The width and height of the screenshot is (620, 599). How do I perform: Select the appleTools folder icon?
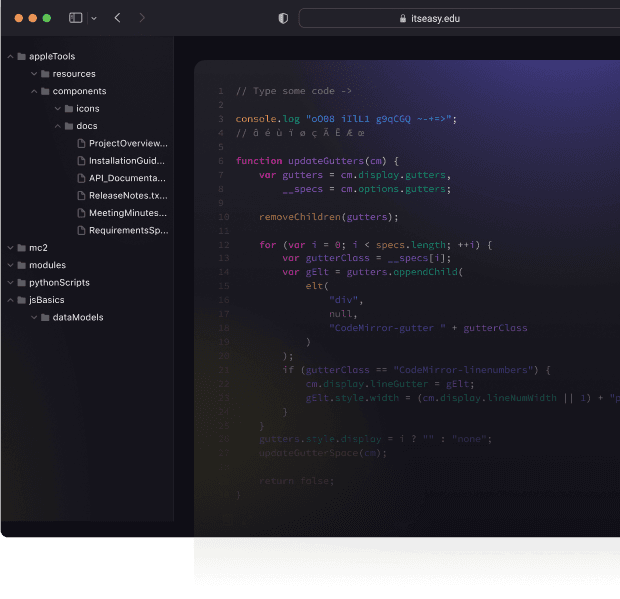(22, 57)
